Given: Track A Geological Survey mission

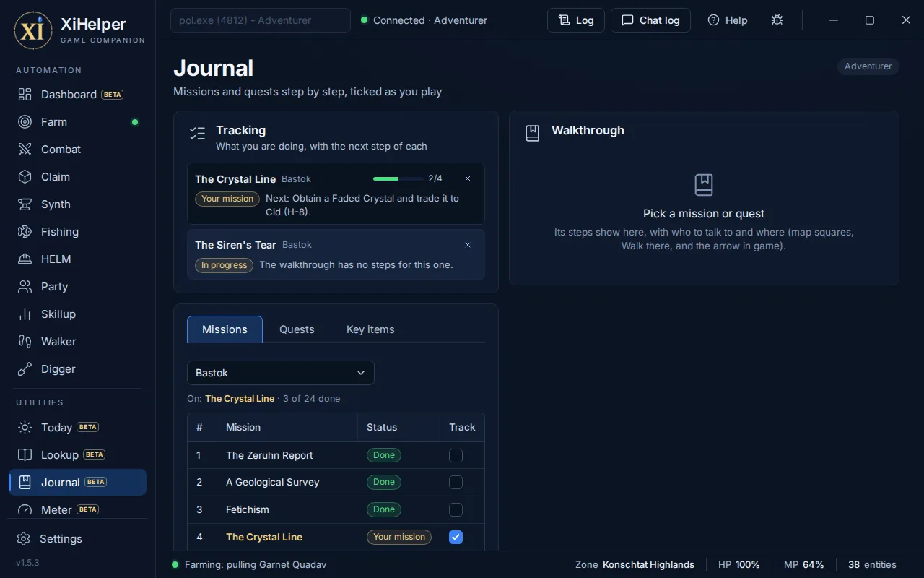Looking at the screenshot, I should pyautogui.click(x=456, y=482).
